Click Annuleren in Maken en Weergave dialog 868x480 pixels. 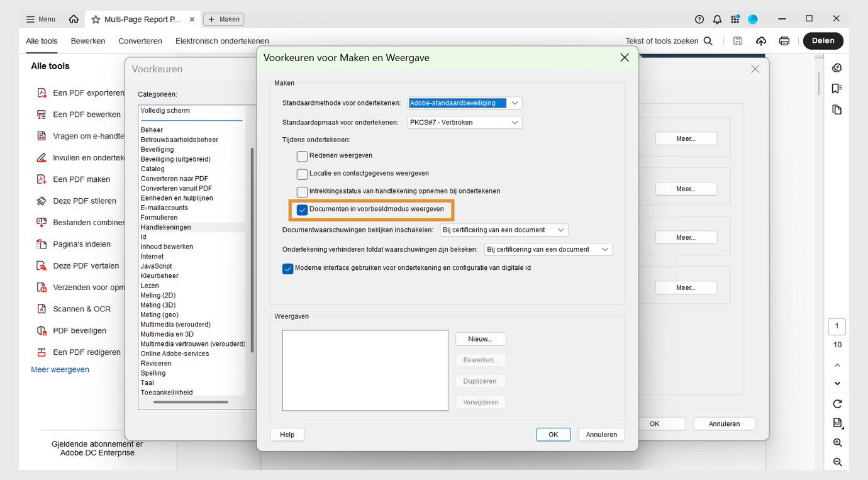[x=602, y=435]
